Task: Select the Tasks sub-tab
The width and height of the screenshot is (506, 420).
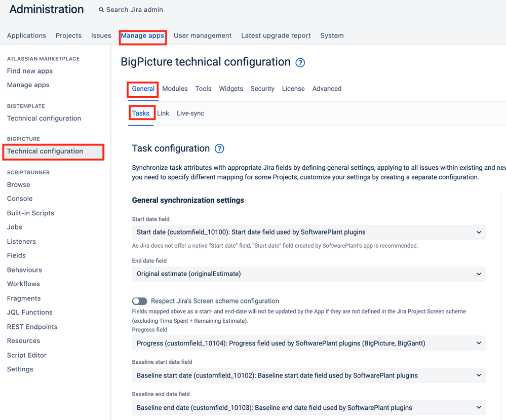Action: coord(141,113)
